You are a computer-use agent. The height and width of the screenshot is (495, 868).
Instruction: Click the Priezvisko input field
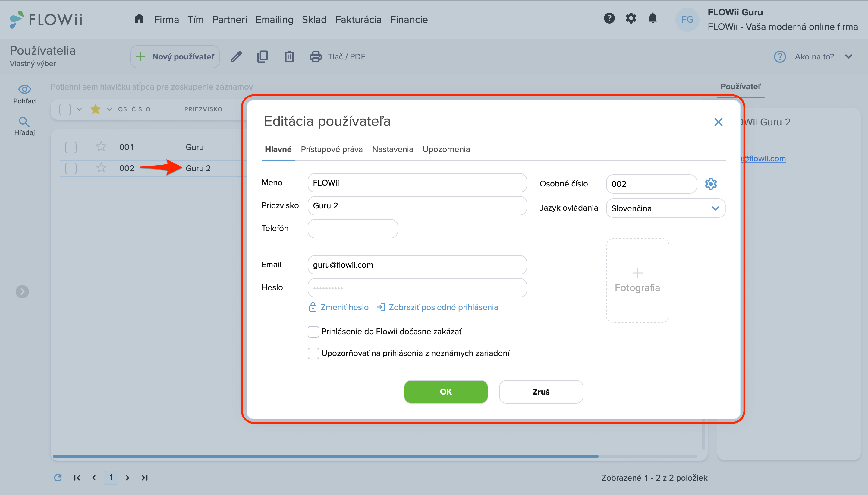point(417,206)
